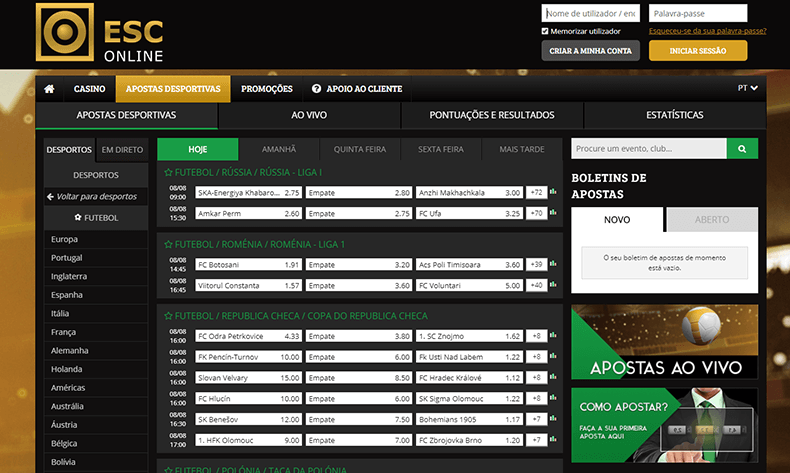Image resolution: width=790 pixels, height=473 pixels.
Task: Click the username input field
Action: coord(590,14)
